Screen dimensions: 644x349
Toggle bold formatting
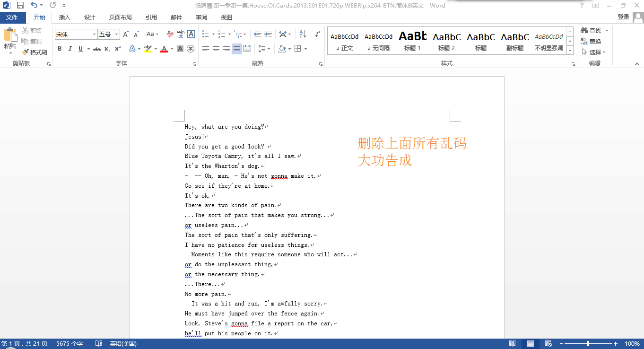click(x=60, y=49)
